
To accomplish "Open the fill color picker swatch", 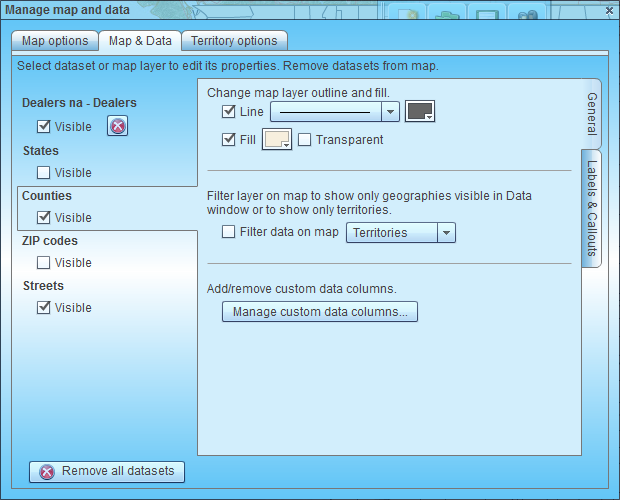I will coord(276,140).
